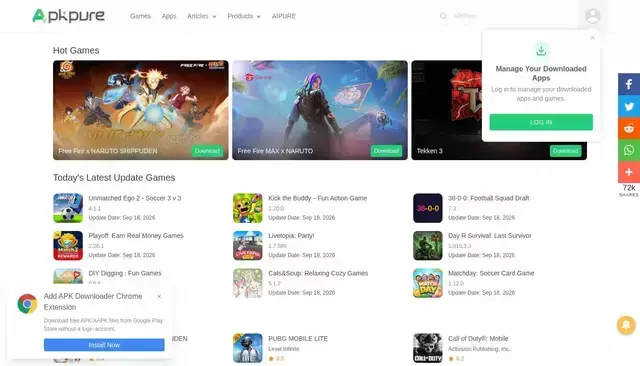This screenshot has height=366, width=640.
Task: Download Free Fire MAX x NARUTO
Action: click(386, 151)
